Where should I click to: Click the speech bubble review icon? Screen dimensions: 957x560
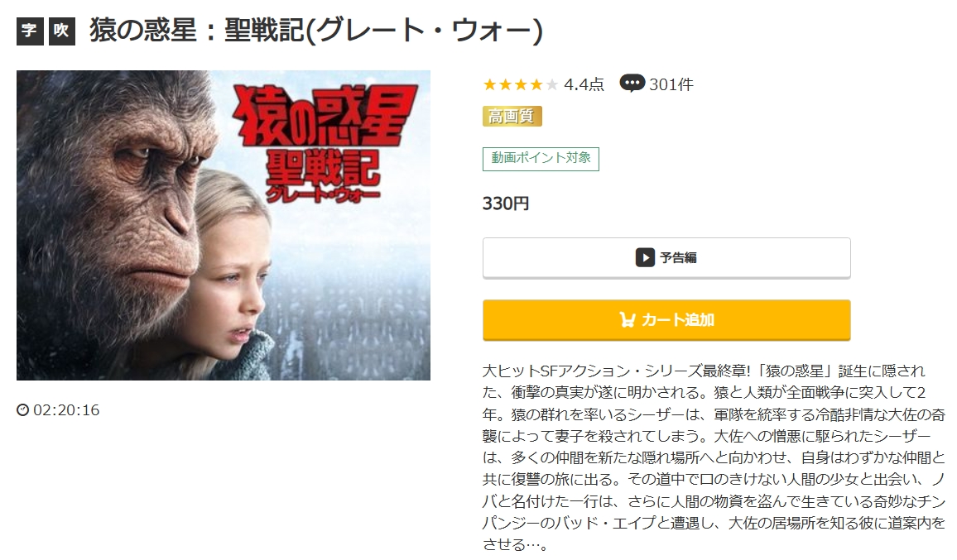point(632,84)
